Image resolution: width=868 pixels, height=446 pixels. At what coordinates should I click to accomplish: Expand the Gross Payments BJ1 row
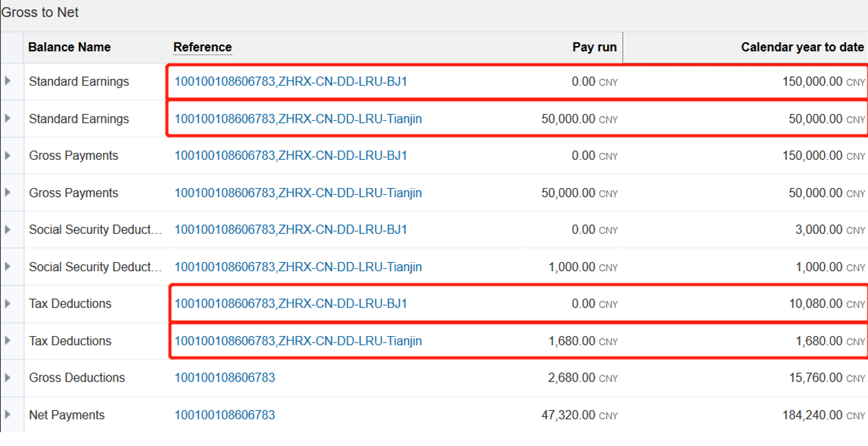(8, 155)
